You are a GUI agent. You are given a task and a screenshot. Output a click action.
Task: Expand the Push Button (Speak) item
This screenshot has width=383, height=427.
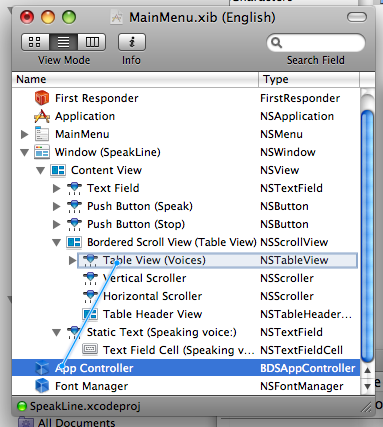click(x=57, y=206)
